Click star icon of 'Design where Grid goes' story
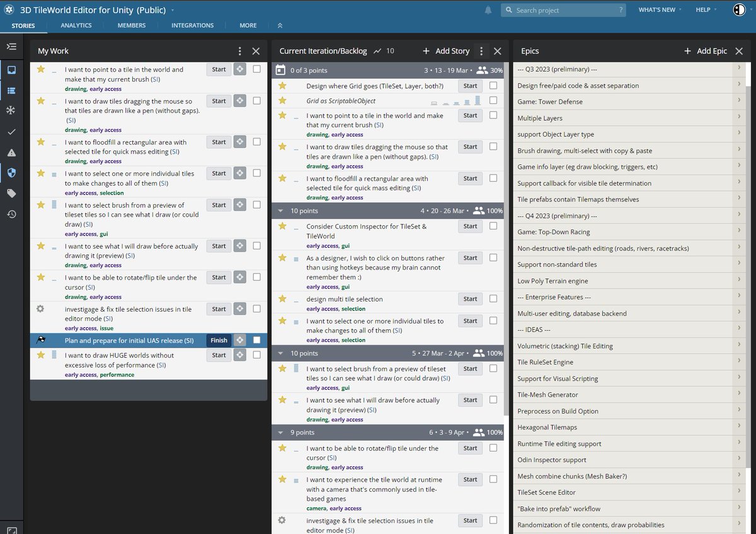Screen dimensions: 756x534 pos(282,86)
